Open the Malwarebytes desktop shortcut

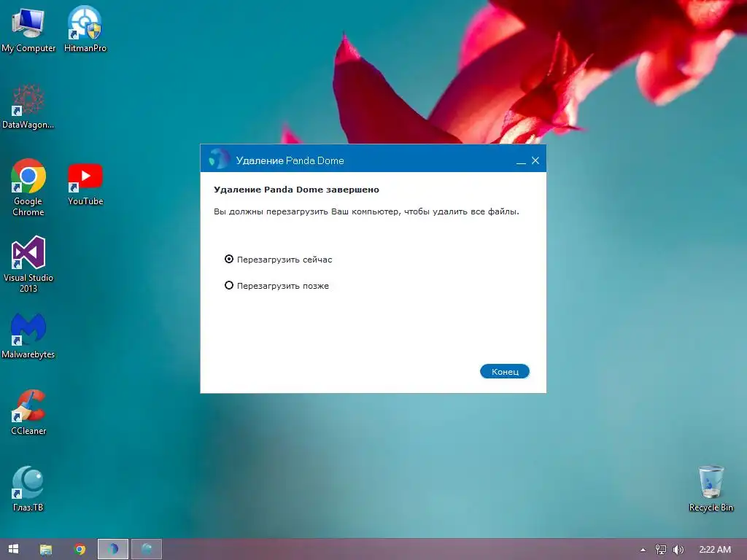coord(28,336)
